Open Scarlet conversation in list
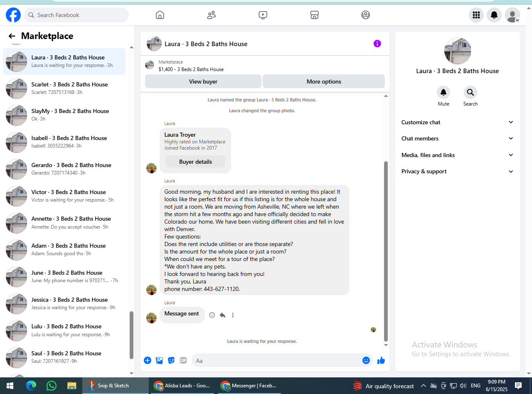 64,88
